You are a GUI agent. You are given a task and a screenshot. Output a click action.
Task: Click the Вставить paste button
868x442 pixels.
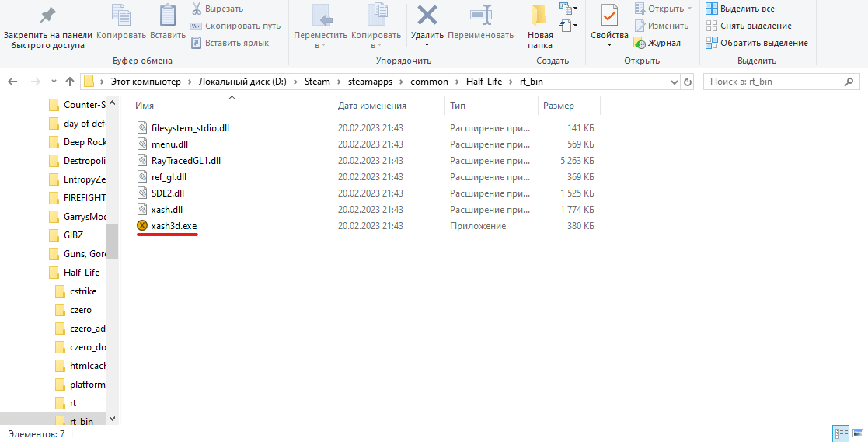point(168,22)
